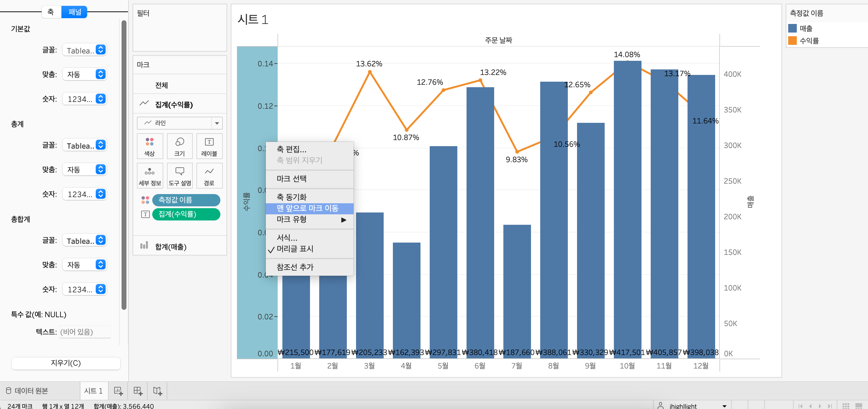868x409 pixels.
Task: Click the 색상 (Color) marks card button
Action: (x=149, y=146)
